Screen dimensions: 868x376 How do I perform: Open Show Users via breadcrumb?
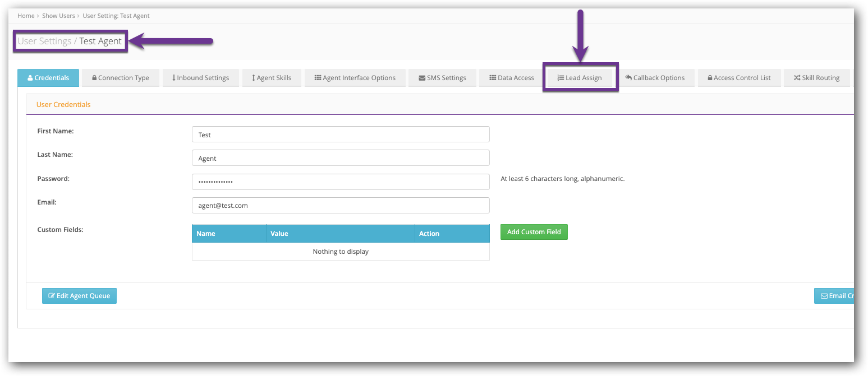pyautogui.click(x=58, y=15)
